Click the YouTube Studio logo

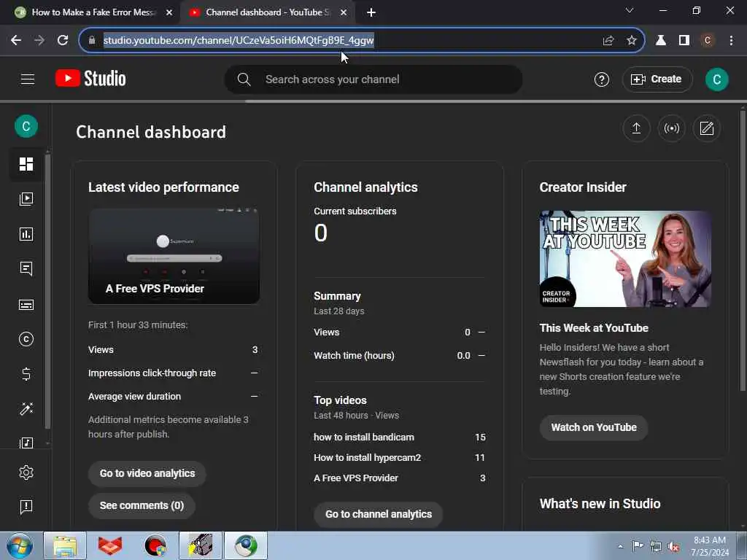pyautogui.click(x=90, y=79)
